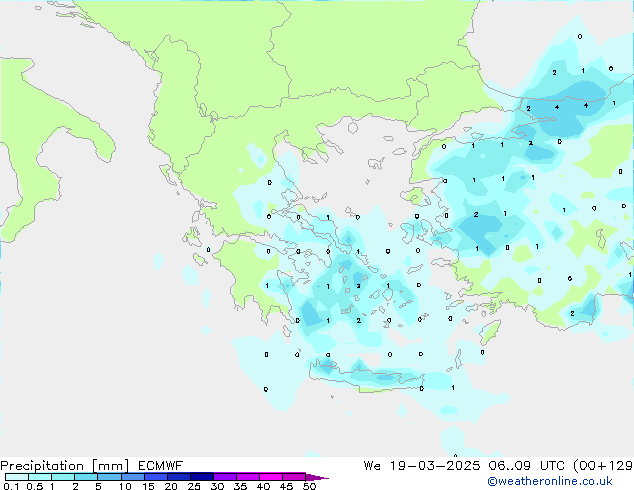Pick the 1–2 mm legend color box
Screen dimensions: 634x490
coord(63,477)
